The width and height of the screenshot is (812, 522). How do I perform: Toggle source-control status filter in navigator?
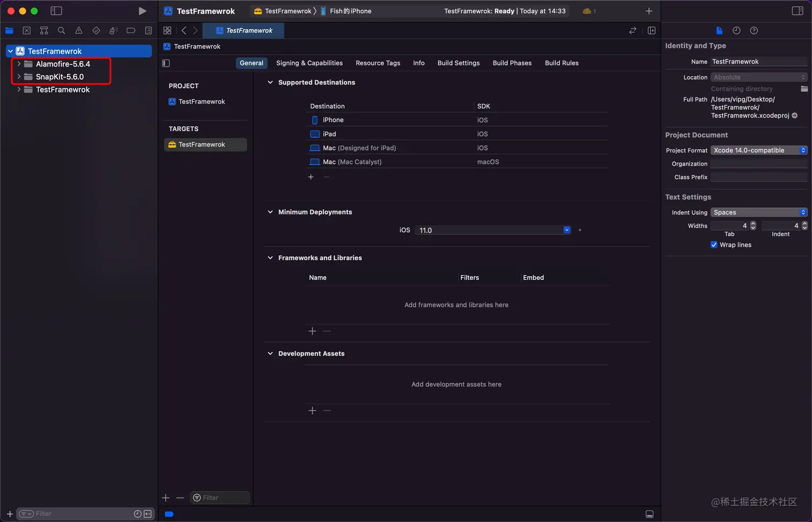(148, 514)
